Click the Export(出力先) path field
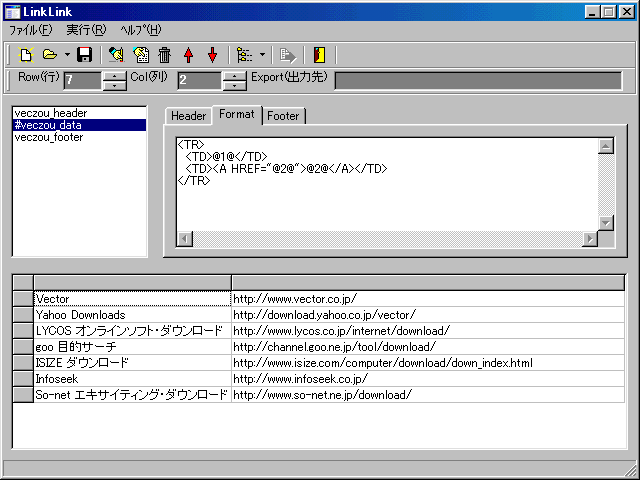Image resolution: width=640 pixels, height=480 pixels. pos(478,80)
